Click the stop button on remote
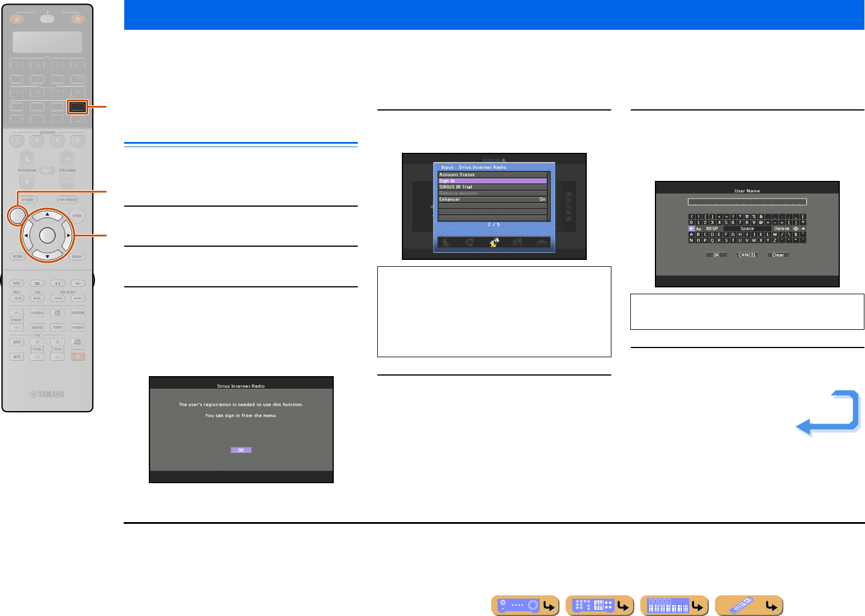The image size is (865, 616). [37, 283]
